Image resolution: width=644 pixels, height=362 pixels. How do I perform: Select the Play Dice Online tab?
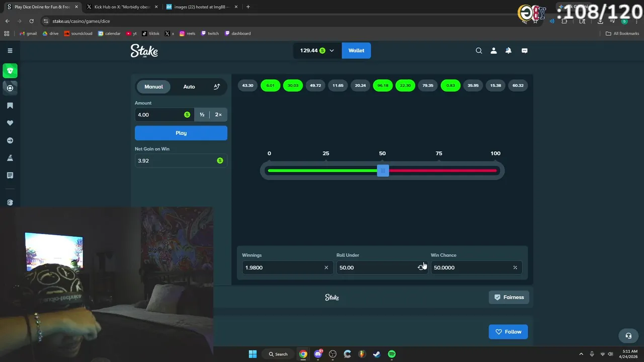point(42,7)
